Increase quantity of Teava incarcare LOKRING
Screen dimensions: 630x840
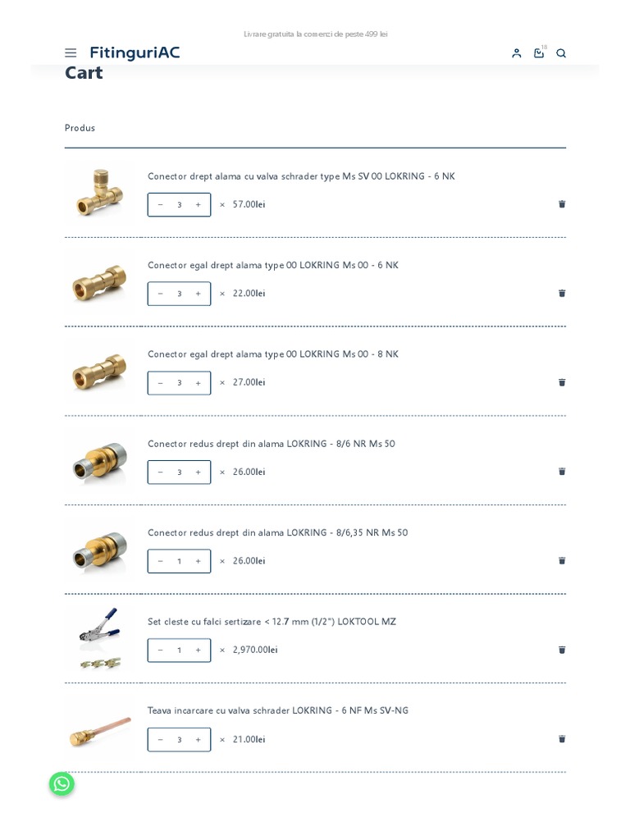point(198,740)
